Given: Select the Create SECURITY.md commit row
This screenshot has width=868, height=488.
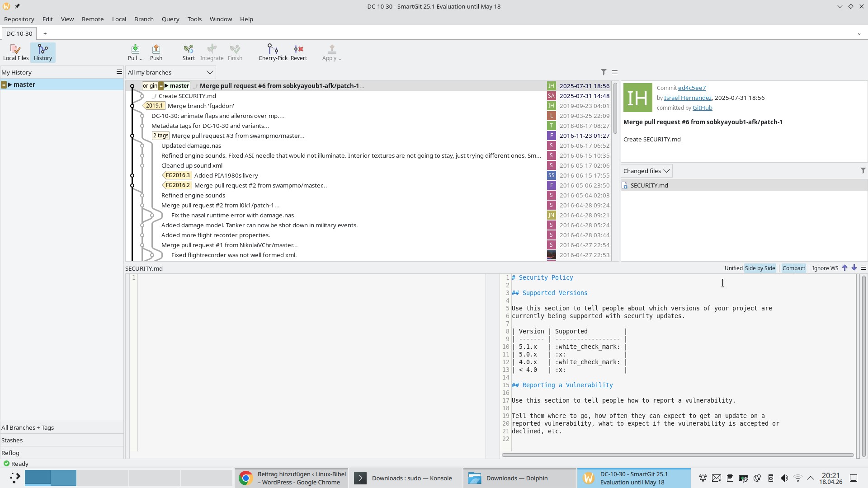Looking at the screenshot, I should tap(187, 96).
